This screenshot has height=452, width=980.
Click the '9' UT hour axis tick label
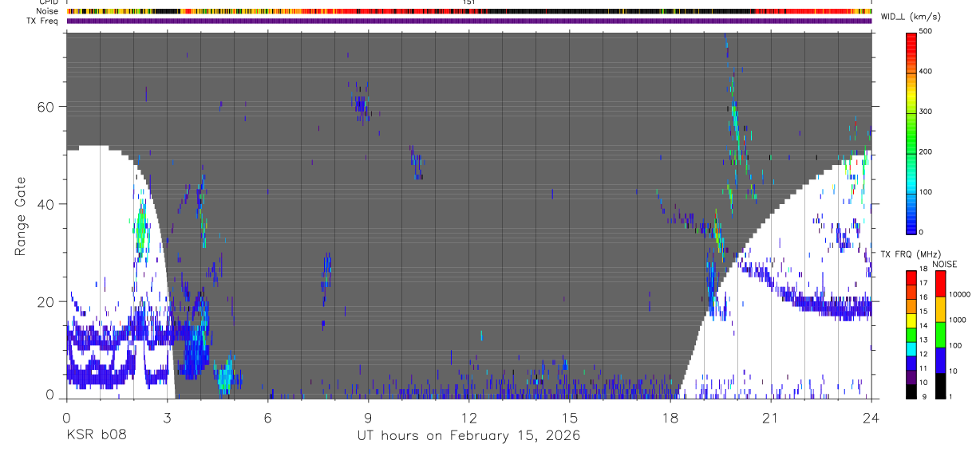coord(369,417)
